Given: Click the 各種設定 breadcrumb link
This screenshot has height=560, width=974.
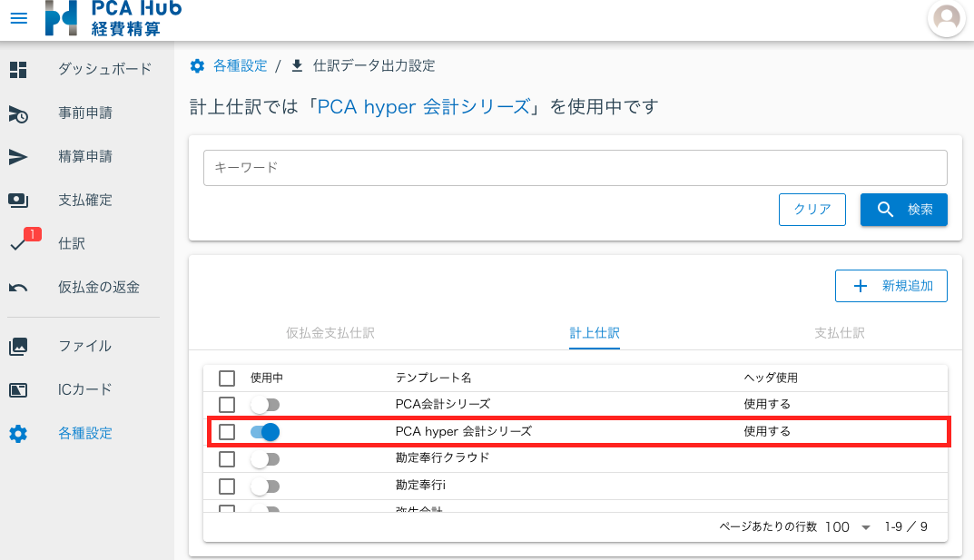Looking at the screenshot, I should click(x=240, y=65).
